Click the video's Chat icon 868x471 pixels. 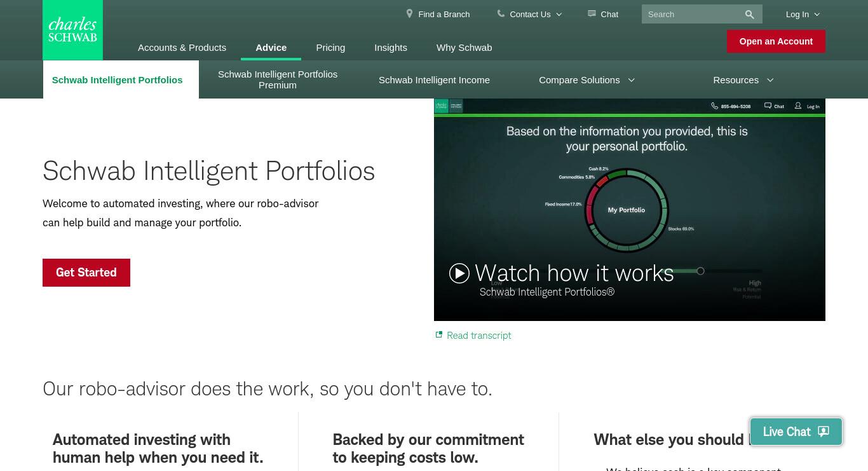point(768,106)
